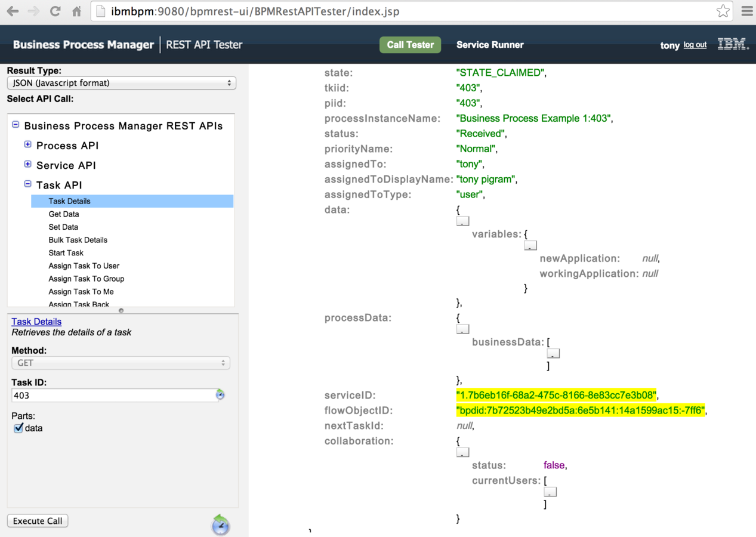Select Assign Task To Group call
Image resolution: width=756 pixels, height=537 pixels.
[x=87, y=279]
